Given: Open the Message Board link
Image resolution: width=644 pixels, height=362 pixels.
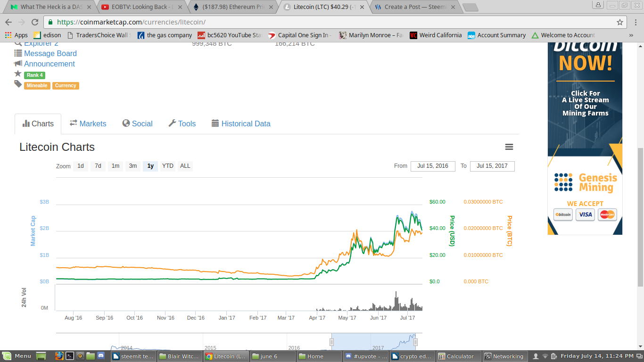Looking at the screenshot, I should (50, 54).
